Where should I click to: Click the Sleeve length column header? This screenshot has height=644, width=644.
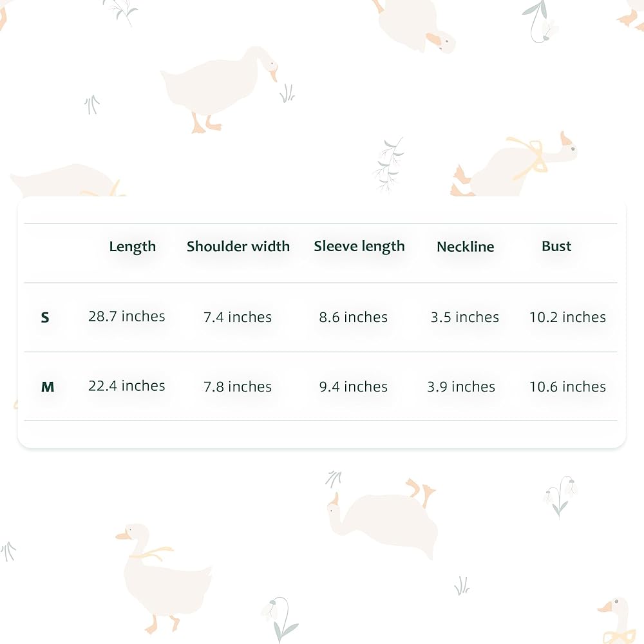[359, 247]
